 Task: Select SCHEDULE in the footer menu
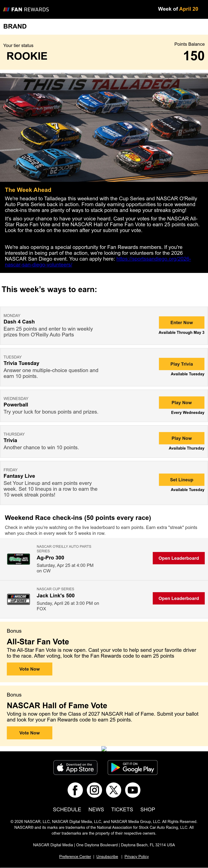coord(67,809)
